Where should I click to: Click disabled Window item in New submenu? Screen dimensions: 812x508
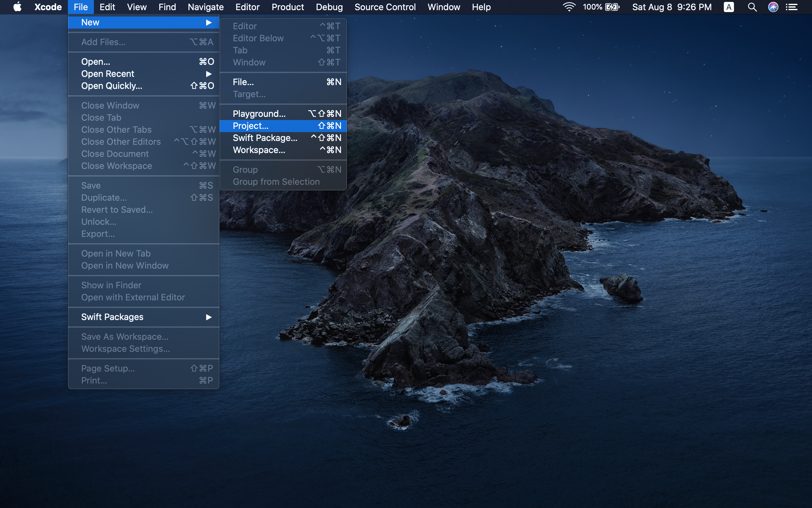(x=283, y=63)
